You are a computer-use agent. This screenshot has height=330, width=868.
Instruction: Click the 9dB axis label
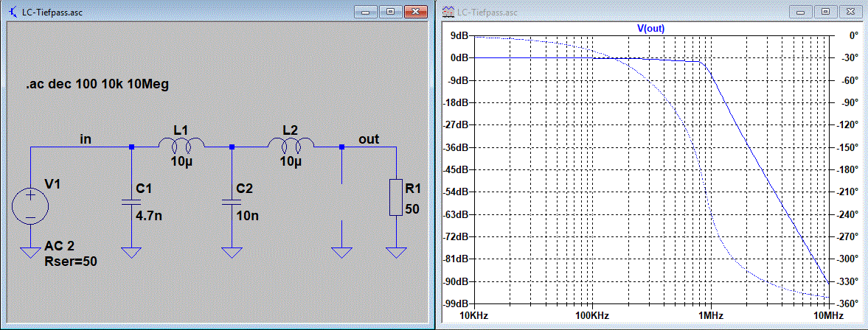(x=461, y=35)
